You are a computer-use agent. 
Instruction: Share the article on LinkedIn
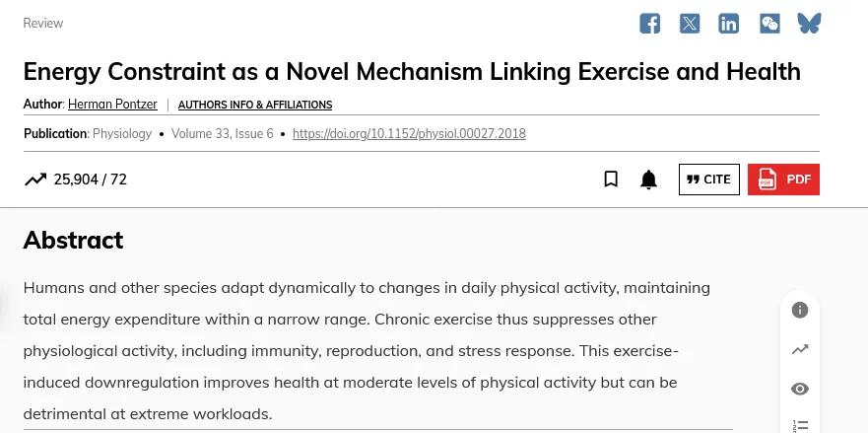pos(728,24)
